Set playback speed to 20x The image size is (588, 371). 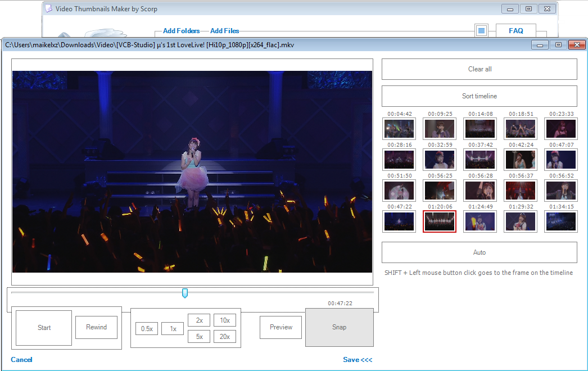point(225,337)
